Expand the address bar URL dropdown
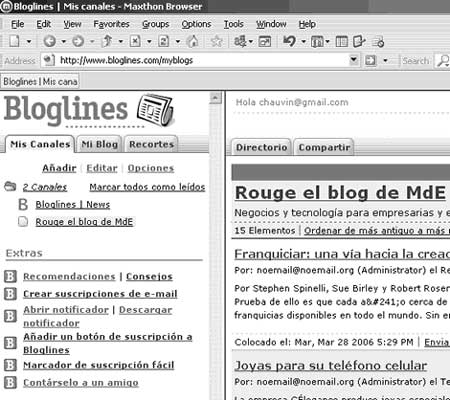This screenshot has width=450, height=400. 354,60
